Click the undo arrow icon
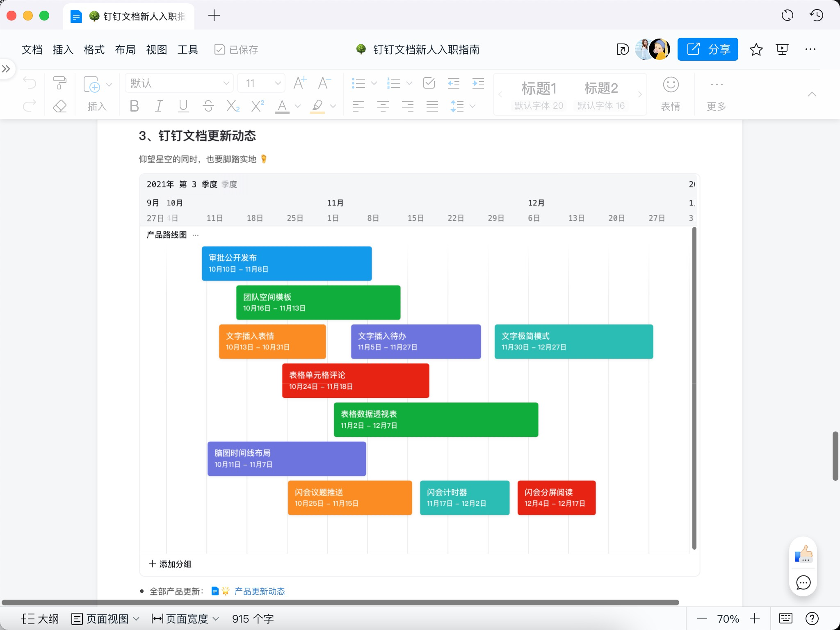The image size is (840, 630). tap(30, 83)
